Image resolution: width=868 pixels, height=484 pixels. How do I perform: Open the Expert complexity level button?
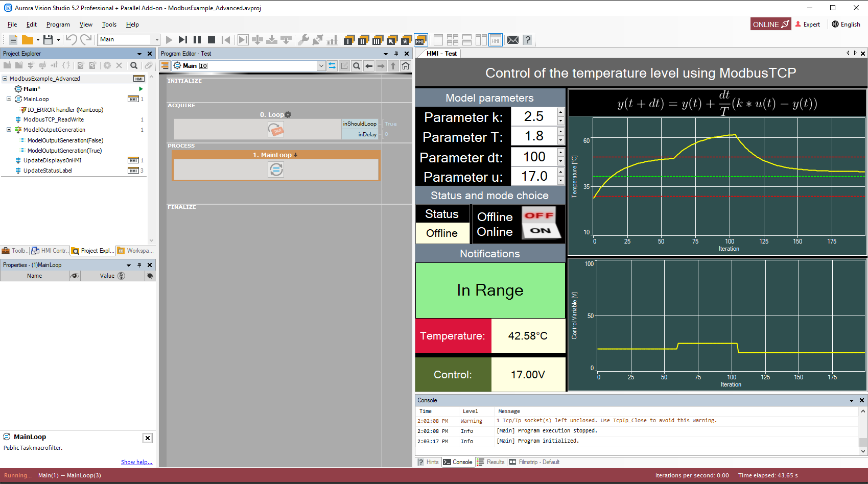(808, 25)
